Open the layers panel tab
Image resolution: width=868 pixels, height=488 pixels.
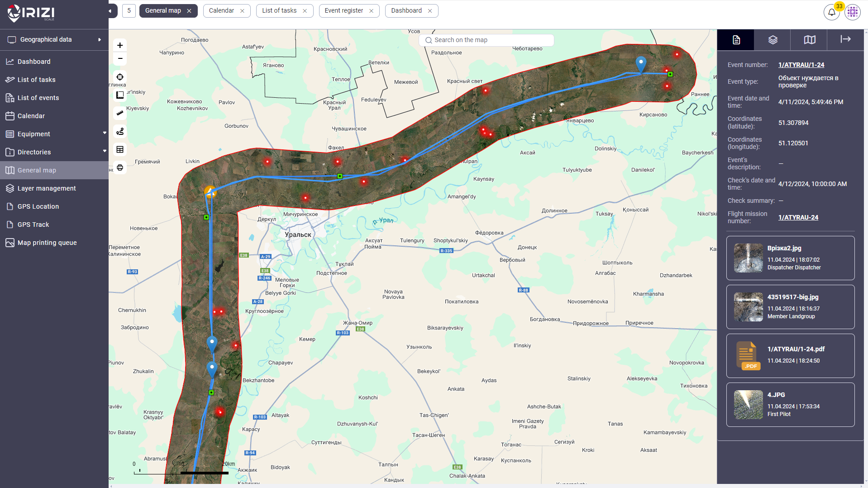click(x=773, y=40)
